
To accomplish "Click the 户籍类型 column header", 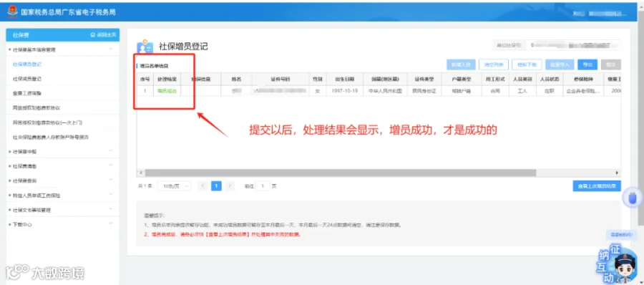I will (461, 79).
